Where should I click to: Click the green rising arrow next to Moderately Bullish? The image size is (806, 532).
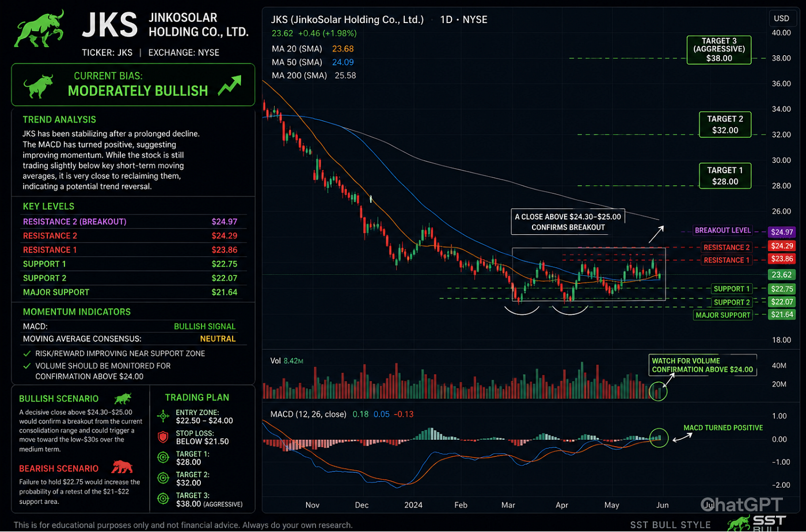point(229,86)
